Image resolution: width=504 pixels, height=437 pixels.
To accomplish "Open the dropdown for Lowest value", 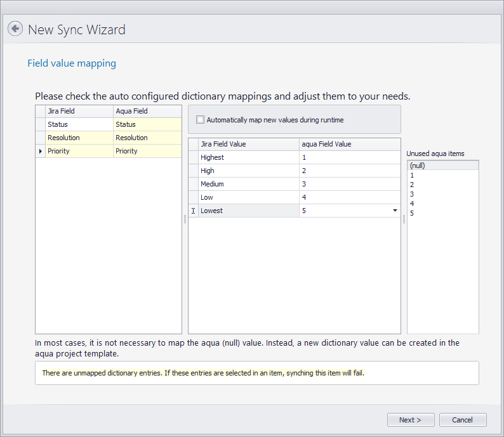I will coord(394,211).
